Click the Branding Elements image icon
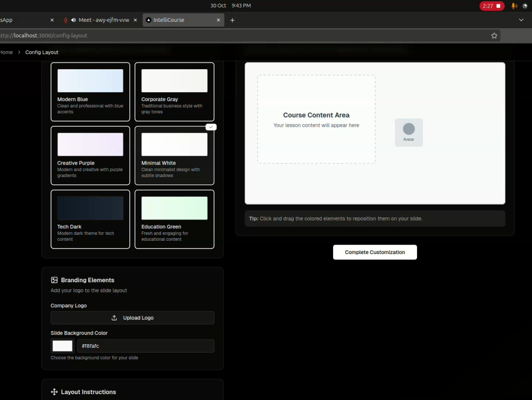Image resolution: width=532 pixels, height=400 pixels. [x=54, y=280]
